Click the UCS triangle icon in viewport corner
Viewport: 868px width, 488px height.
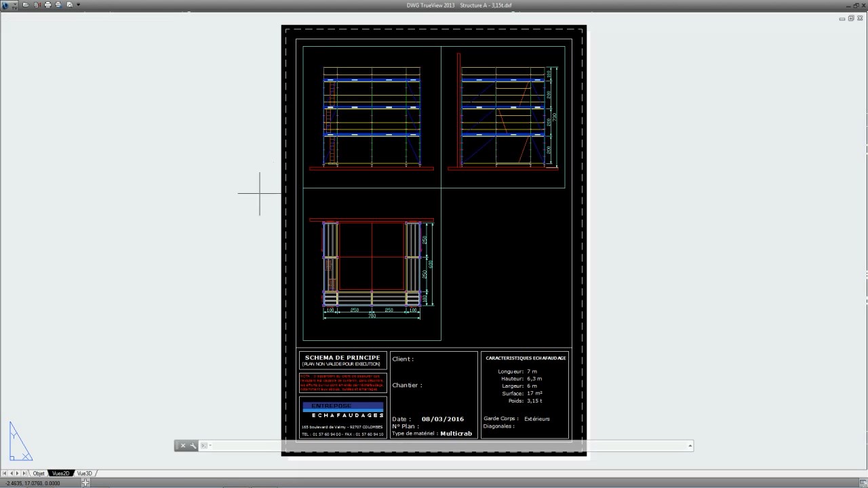tap(20, 441)
